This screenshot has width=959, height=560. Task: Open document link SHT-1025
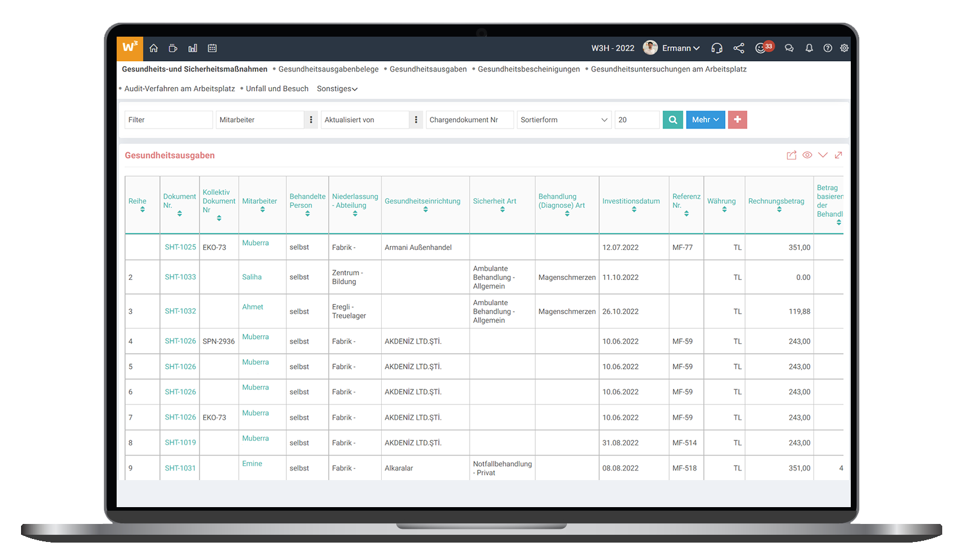pos(180,247)
